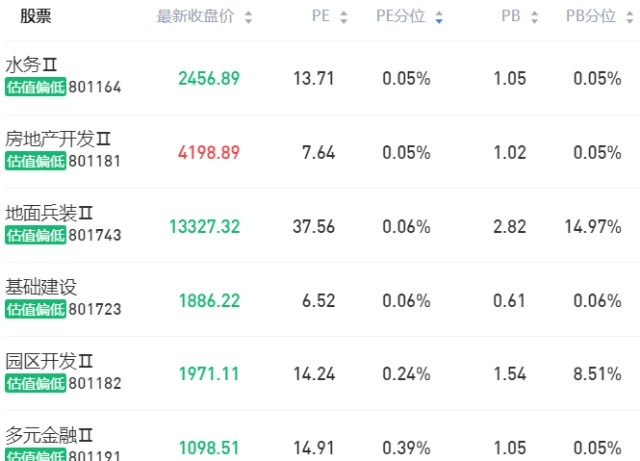The height and width of the screenshot is (461, 640).
Task: Sort by PE column arrows
Action: 344,17
